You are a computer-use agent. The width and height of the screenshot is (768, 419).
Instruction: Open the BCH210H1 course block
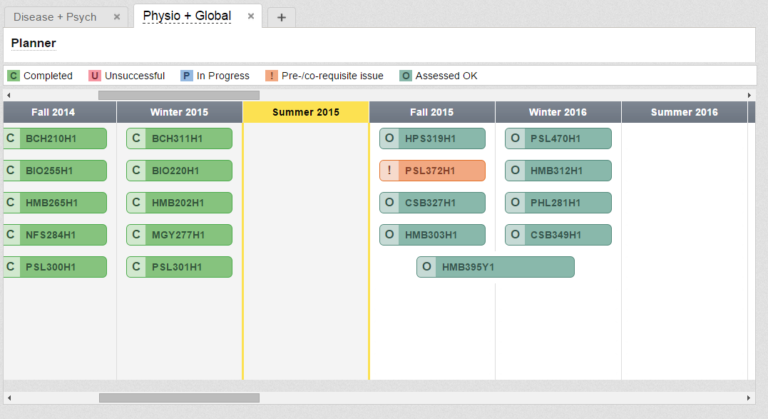click(56, 139)
